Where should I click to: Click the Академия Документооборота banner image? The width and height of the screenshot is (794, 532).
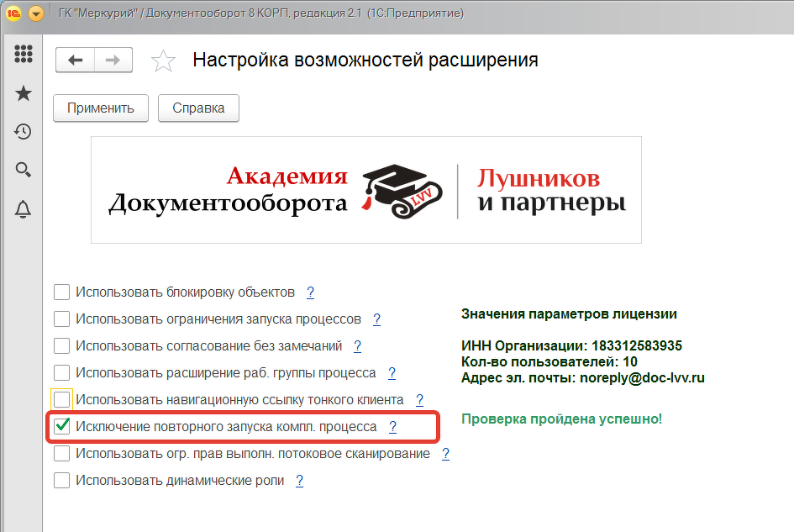(x=366, y=190)
